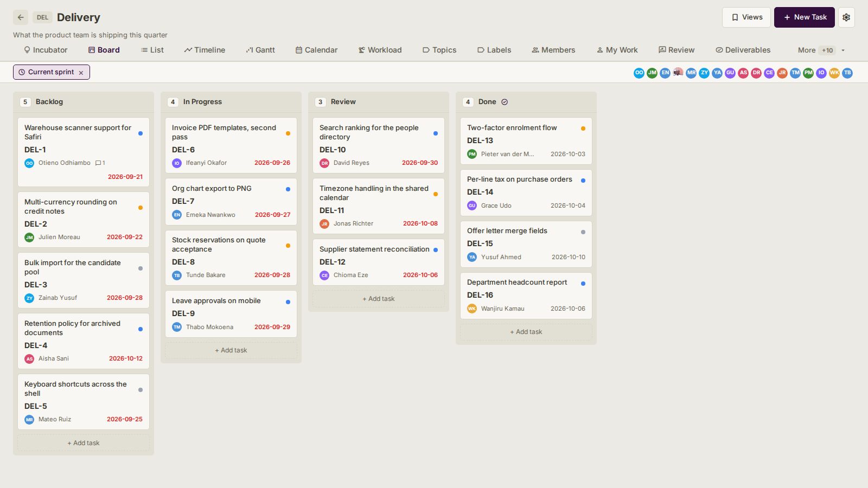Remove the Current sprint filter
Viewport: 868px width, 488px height.
tap(81, 73)
